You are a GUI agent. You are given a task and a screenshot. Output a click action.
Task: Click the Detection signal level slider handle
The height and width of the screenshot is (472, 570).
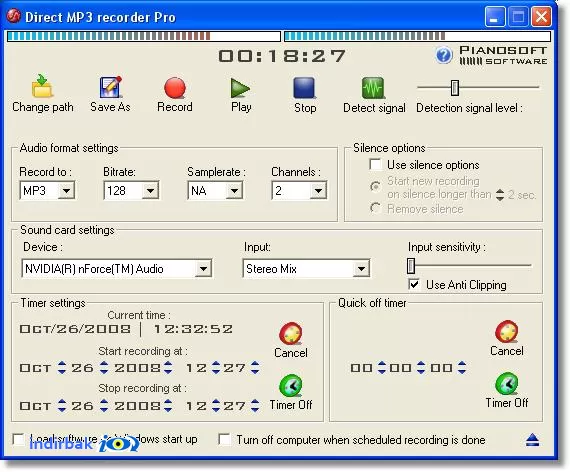pyautogui.click(x=455, y=88)
